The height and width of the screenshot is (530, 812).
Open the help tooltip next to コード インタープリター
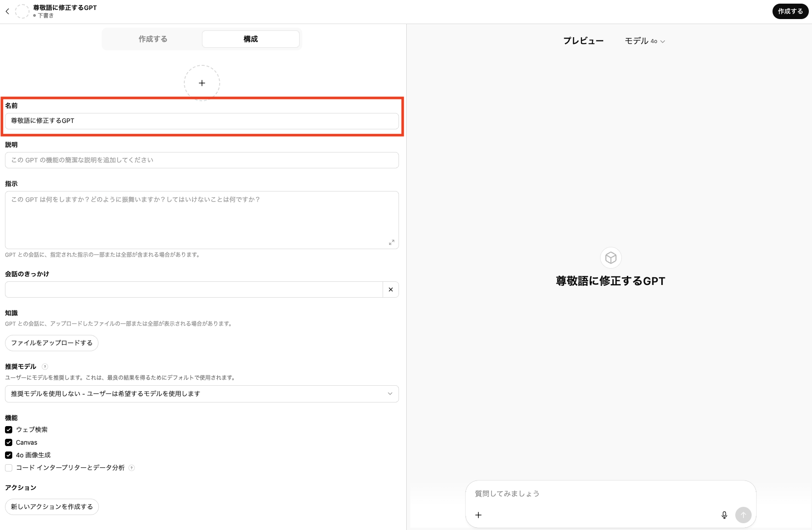tap(132, 468)
